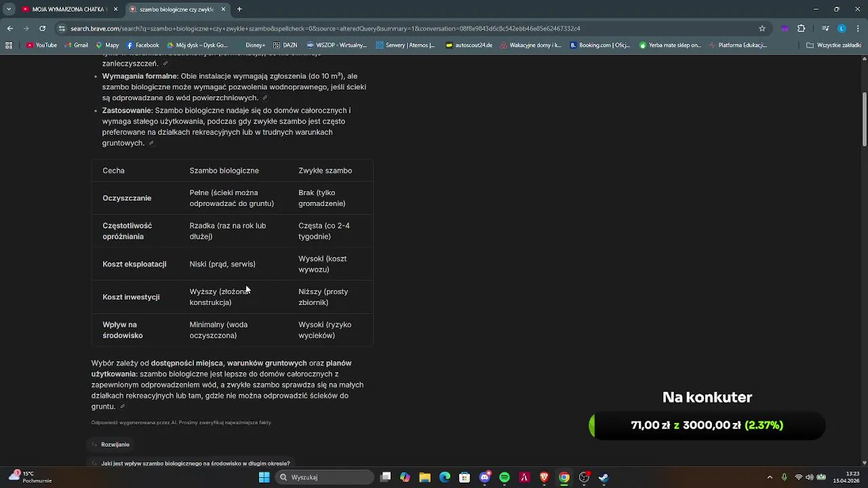Click the 'Wpływ na środowisko' table row label
This screenshot has height=488, width=868.
[x=122, y=330]
